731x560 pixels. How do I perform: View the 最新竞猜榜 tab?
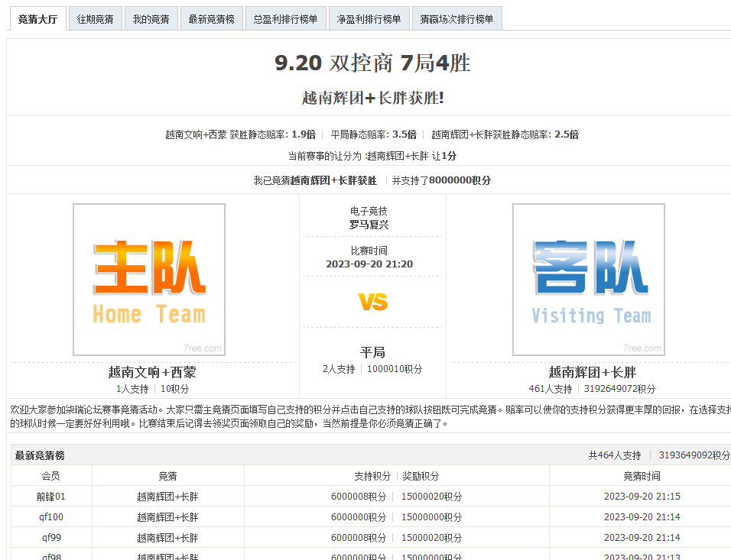[212, 18]
